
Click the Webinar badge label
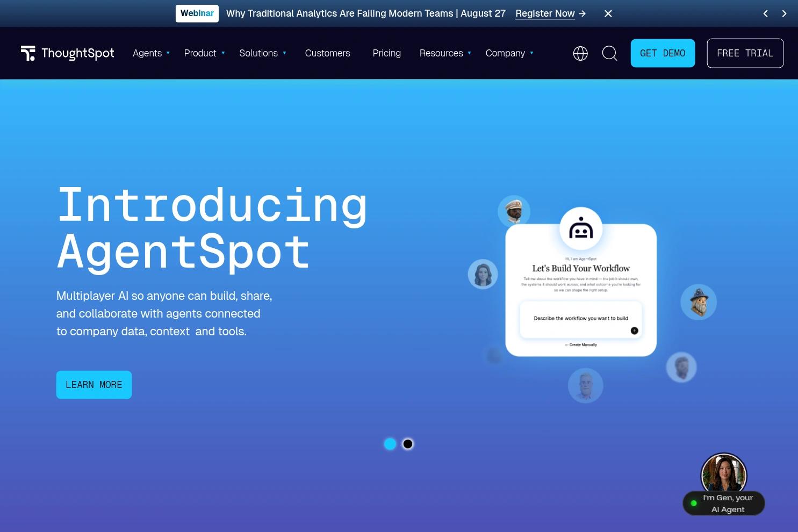pos(197,13)
